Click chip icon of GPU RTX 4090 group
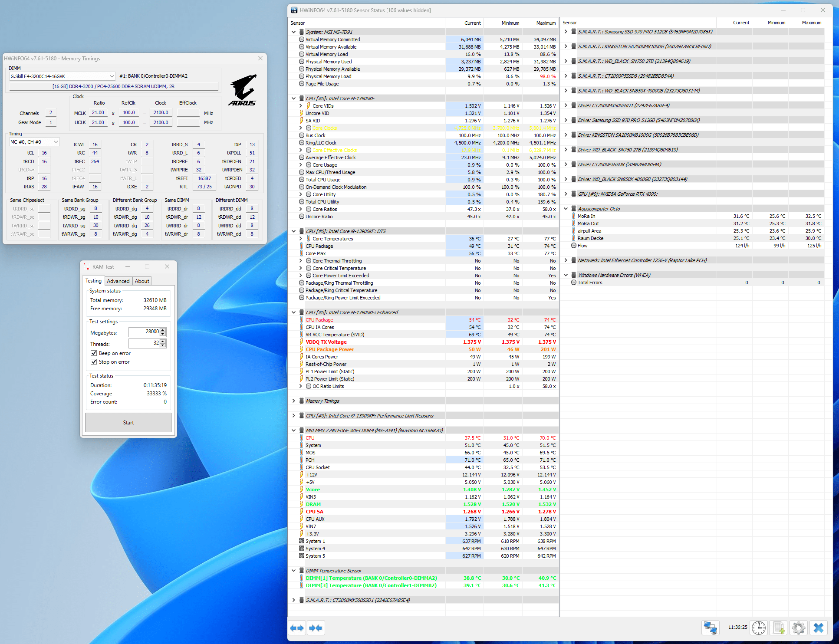The image size is (839, 644). (x=573, y=194)
